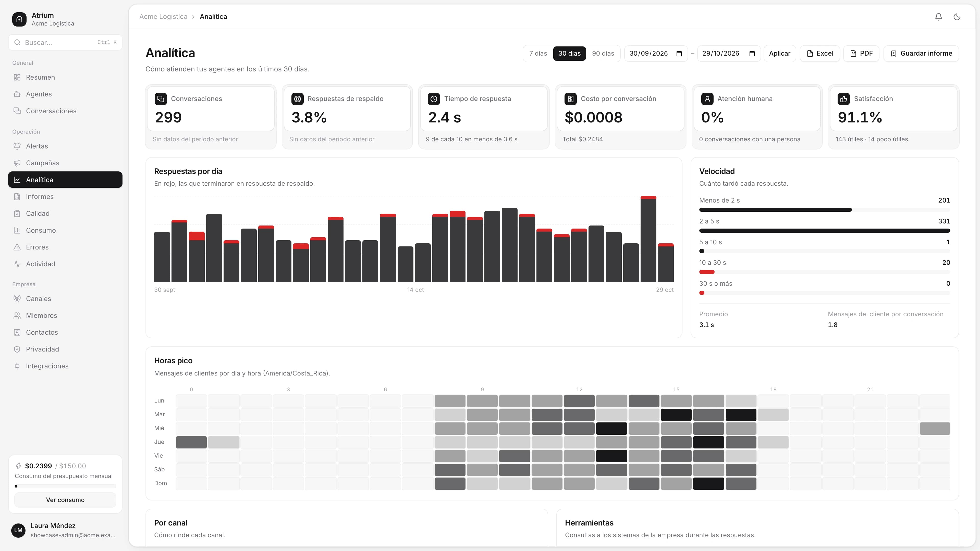The image size is (980, 551).
Task: Switch range to 7 días
Action: point(538,53)
